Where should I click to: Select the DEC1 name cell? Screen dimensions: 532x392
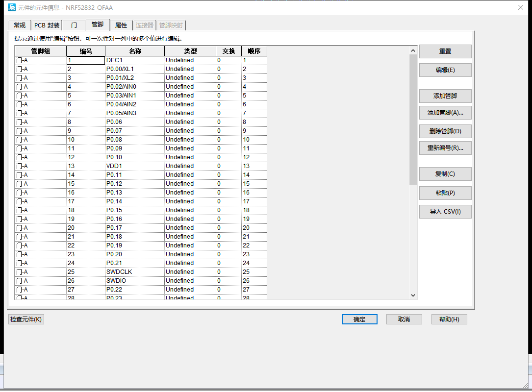[135, 60]
